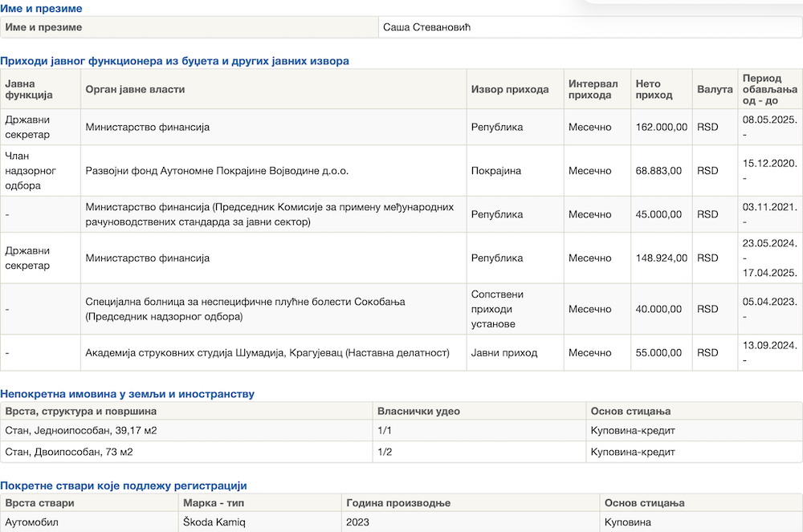
Task: Click the "Приходи јавног функционера" section heading
Action: pyautogui.click(x=174, y=61)
